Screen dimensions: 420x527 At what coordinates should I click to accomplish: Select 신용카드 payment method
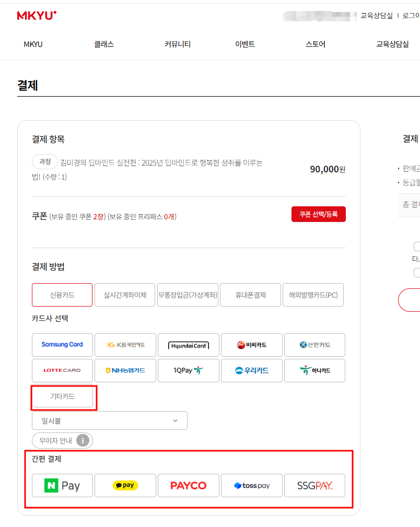pos(62,295)
